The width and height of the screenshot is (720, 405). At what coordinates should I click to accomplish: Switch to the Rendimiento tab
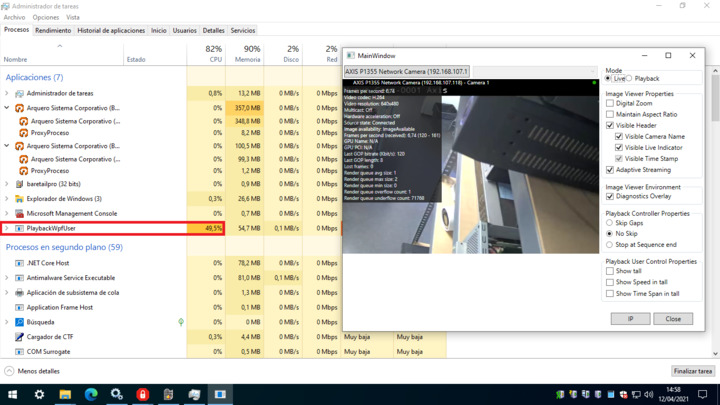click(53, 31)
